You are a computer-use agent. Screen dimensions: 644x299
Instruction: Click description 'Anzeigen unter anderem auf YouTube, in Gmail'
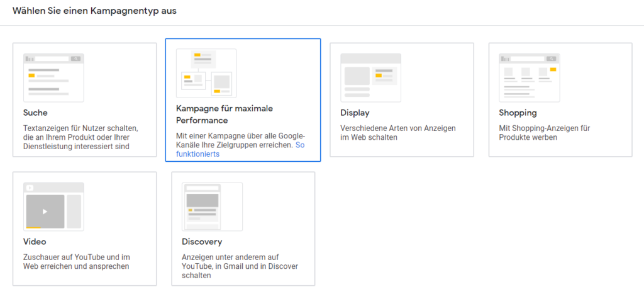240,266
